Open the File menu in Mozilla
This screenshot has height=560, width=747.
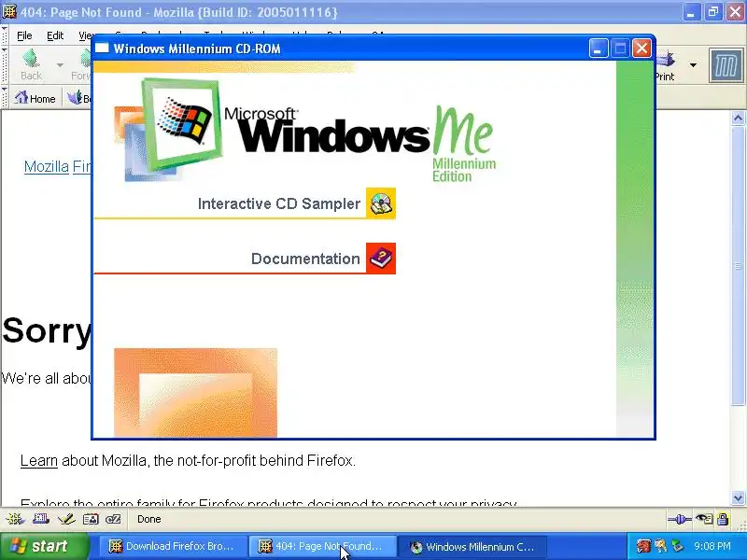click(24, 35)
